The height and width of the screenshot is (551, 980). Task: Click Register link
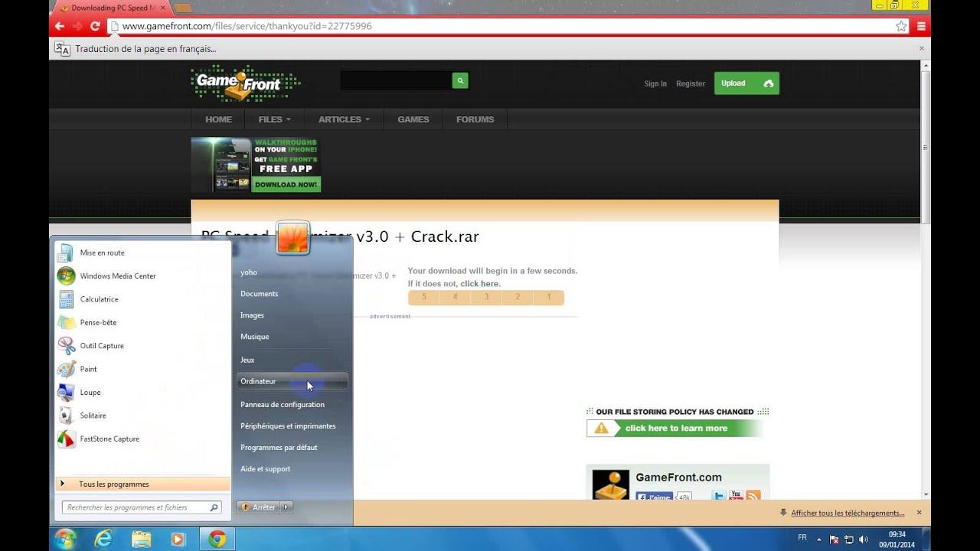tap(691, 83)
